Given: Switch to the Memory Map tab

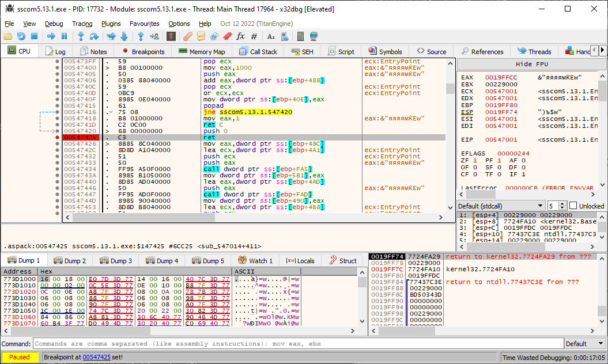Looking at the screenshot, I should (202, 51).
